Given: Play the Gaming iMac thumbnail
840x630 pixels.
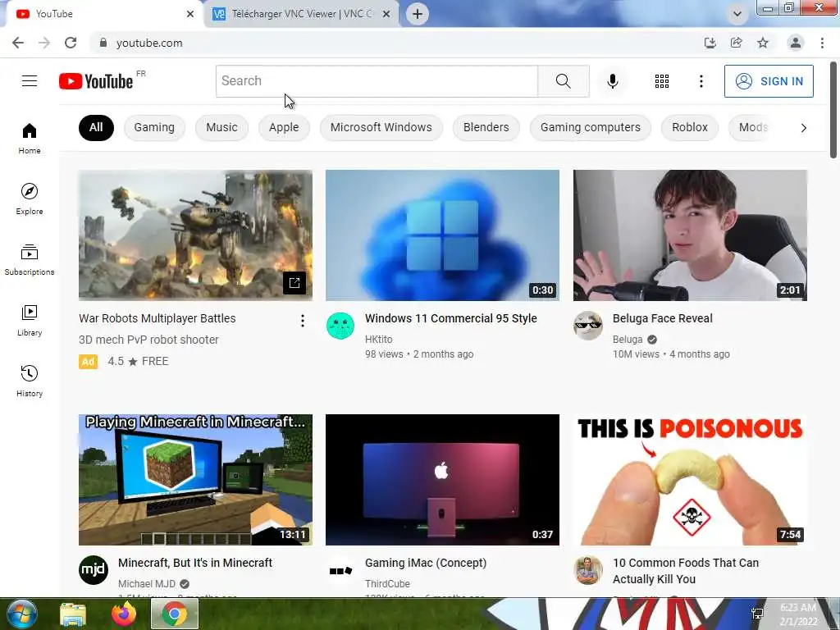Looking at the screenshot, I should pos(442,479).
